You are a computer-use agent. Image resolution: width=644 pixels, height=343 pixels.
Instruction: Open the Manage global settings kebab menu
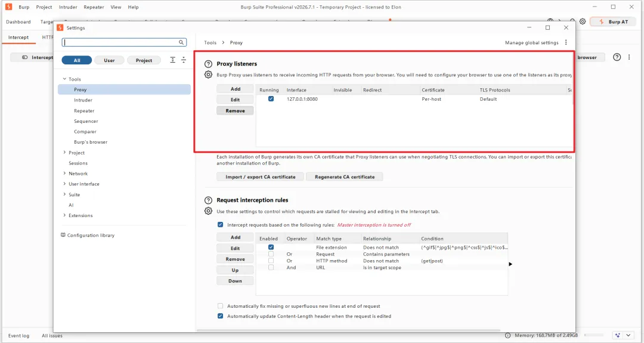tap(566, 42)
